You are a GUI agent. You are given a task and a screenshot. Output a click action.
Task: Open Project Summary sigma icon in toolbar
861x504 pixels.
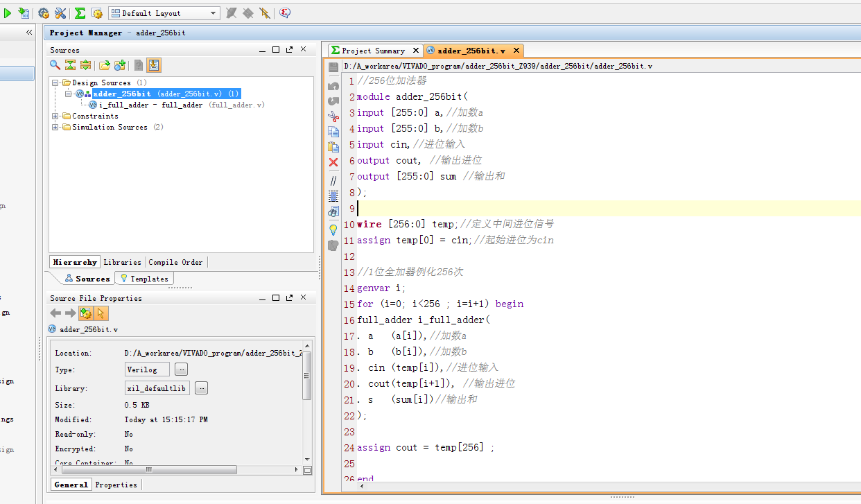(80, 12)
